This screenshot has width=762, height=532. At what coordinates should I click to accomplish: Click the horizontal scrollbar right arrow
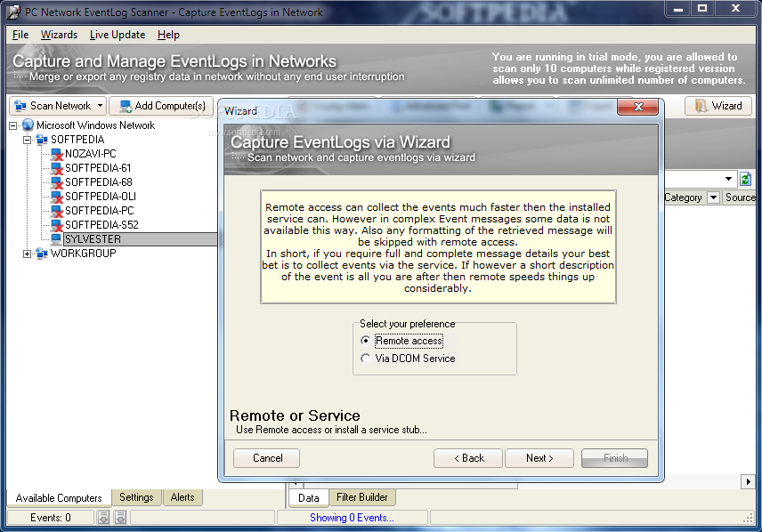point(748,482)
